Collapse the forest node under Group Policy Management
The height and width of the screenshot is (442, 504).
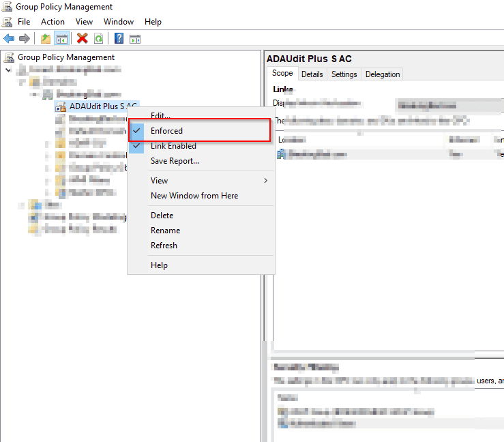[x=8, y=70]
